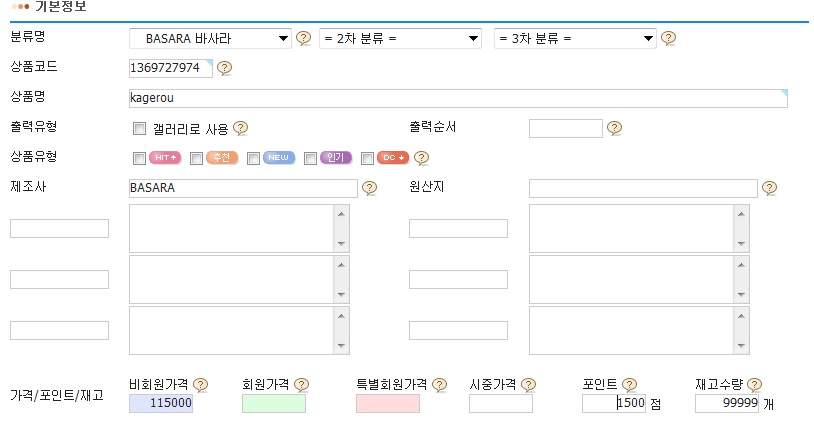
Task: Click the 제조사 input with BASARA
Action: (x=243, y=188)
